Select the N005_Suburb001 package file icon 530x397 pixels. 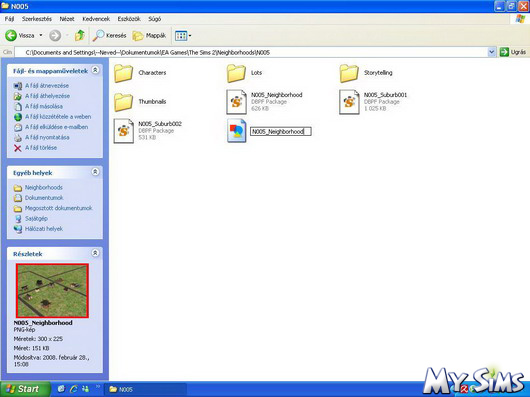349,102
